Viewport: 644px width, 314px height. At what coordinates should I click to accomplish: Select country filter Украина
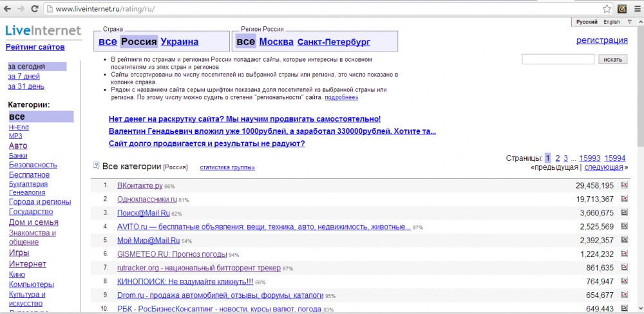pos(180,41)
